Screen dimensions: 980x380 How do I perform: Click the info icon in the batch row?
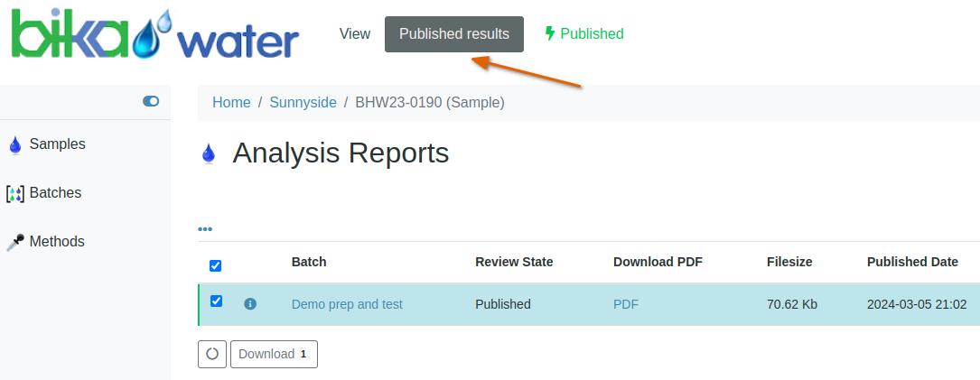coord(250,304)
